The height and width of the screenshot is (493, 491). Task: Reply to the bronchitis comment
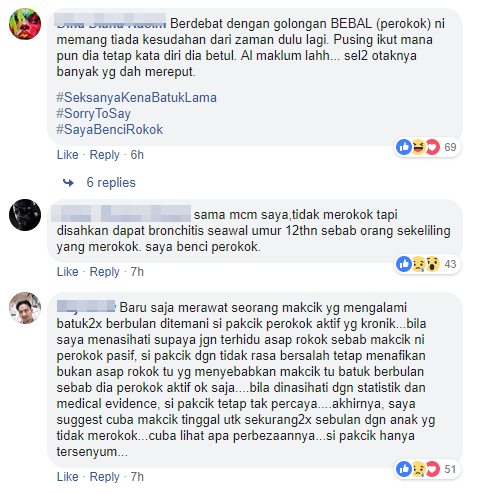coord(104,272)
